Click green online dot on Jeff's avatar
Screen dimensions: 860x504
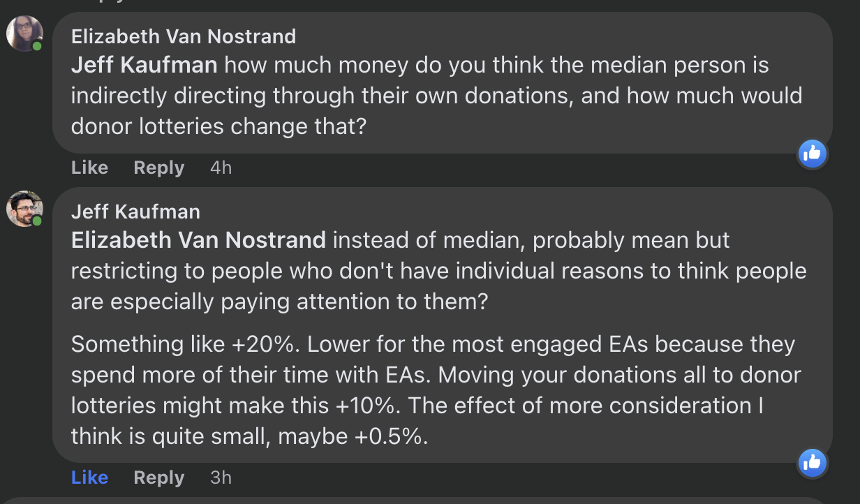click(x=37, y=221)
